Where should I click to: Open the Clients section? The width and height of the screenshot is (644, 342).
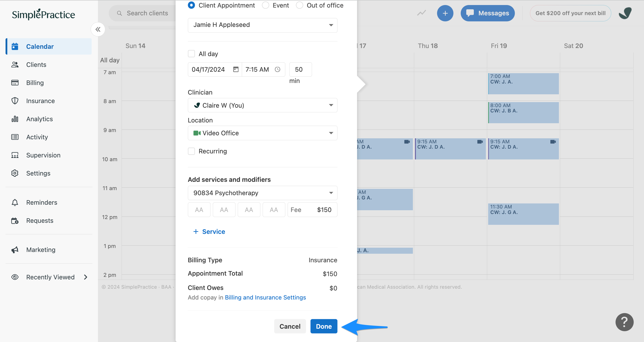(36, 65)
